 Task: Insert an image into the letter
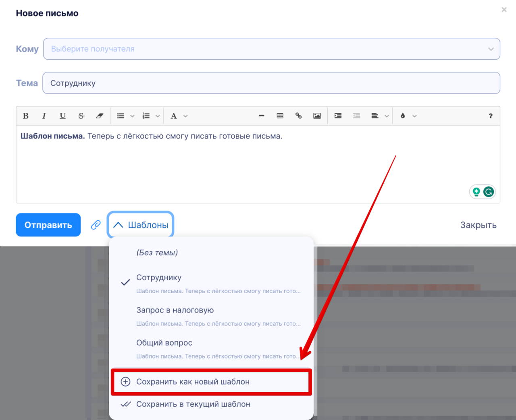(317, 116)
